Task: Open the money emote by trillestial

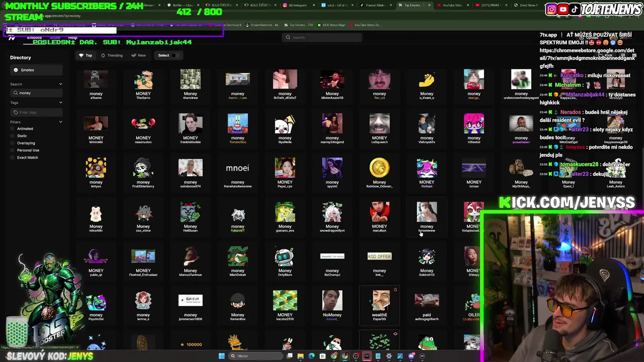Action: coord(474,128)
